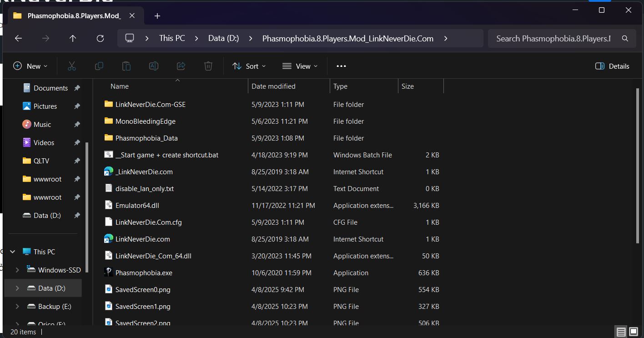The height and width of the screenshot is (338, 644).
Task: Click the Copy icon in toolbar
Action: coord(99,66)
